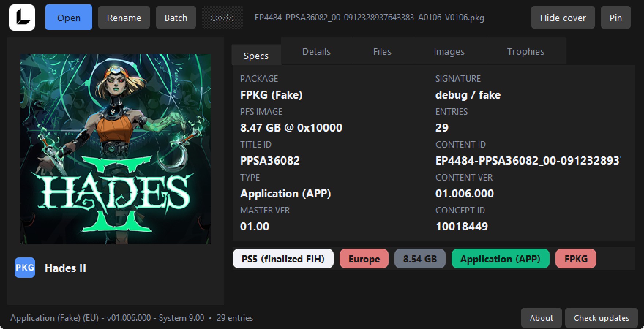
Task: Open a package file
Action: point(69,18)
